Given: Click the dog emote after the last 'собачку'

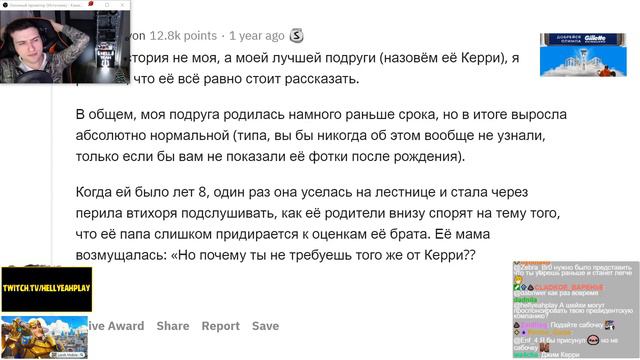Looking at the screenshot, I should (544, 347).
